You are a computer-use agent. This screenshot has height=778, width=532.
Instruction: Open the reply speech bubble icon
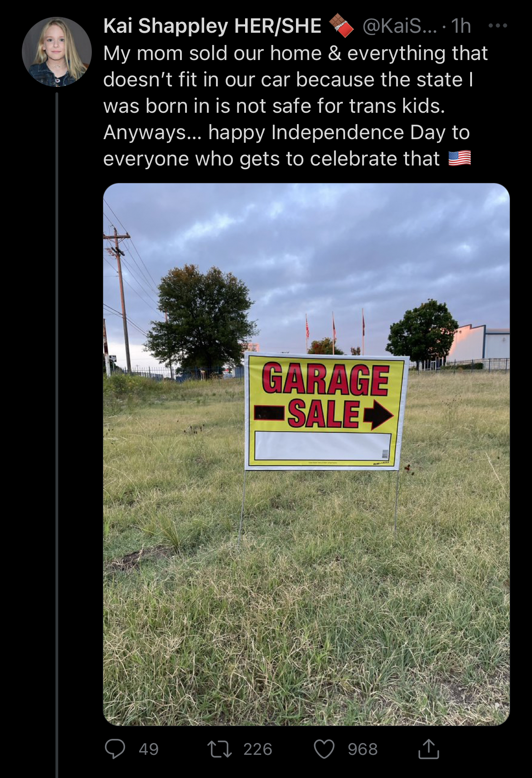tap(115, 749)
